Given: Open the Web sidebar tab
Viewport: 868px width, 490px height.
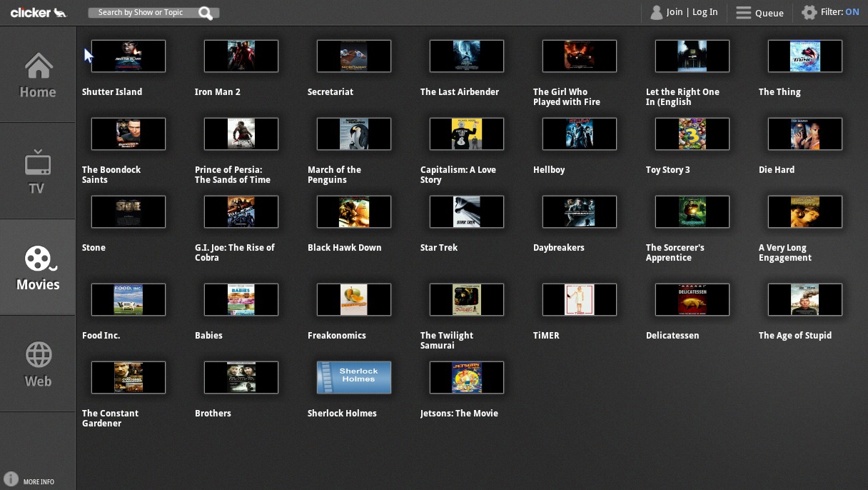Looking at the screenshot, I should (38, 364).
